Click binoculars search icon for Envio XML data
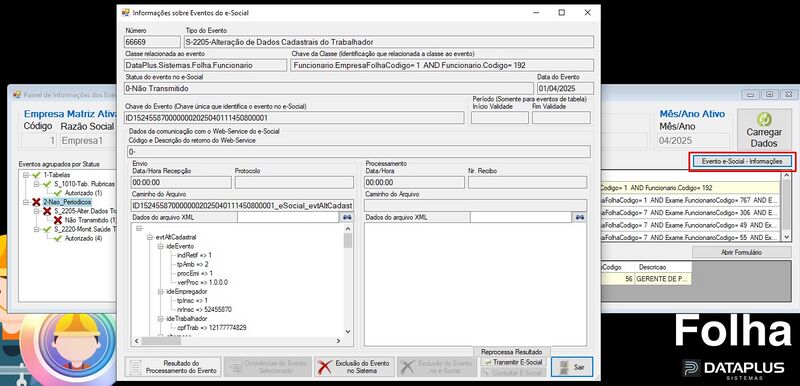The image size is (800, 386). 347,218
